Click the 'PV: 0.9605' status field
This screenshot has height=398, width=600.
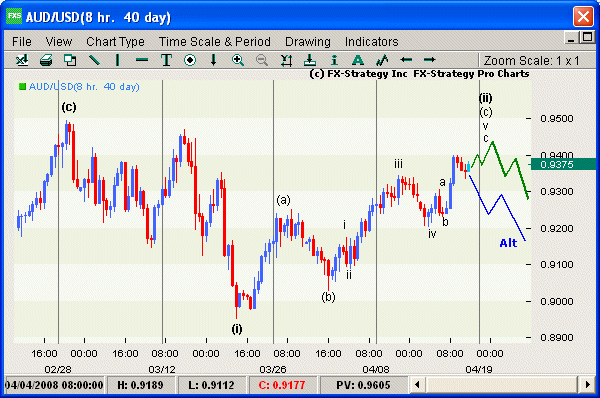tap(363, 385)
